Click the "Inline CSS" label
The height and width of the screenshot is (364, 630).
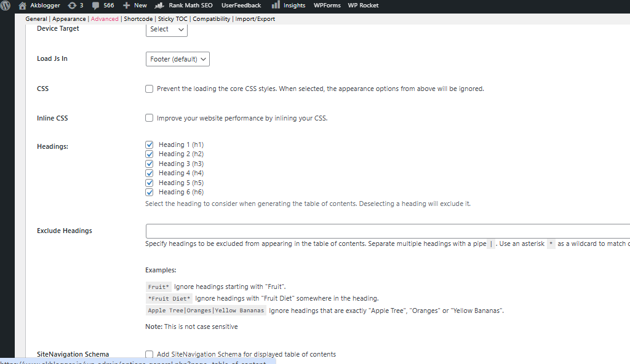pos(52,118)
